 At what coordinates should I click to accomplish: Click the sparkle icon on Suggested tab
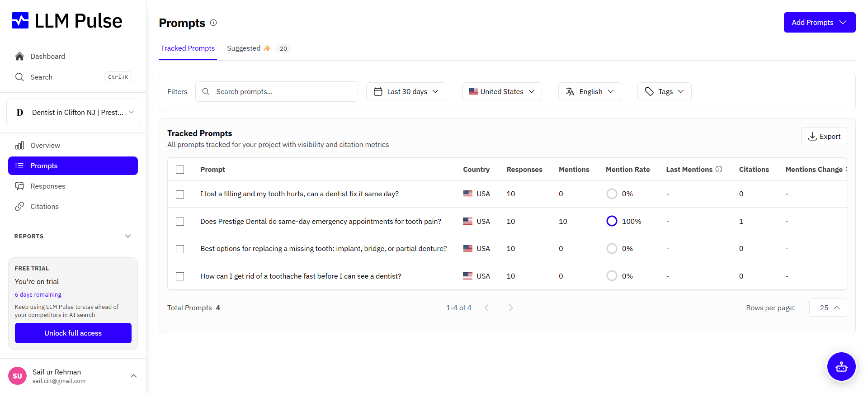[267, 48]
